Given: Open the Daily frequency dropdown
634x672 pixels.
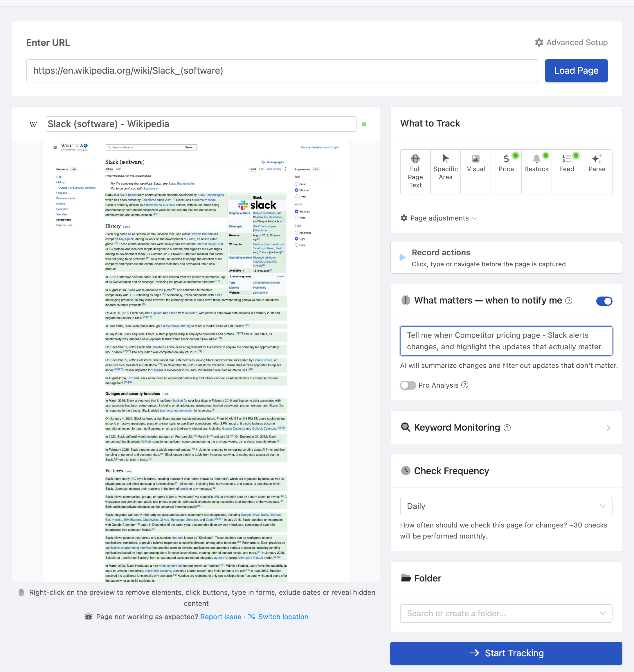Looking at the screenshot, I should (x=506, y=506).
